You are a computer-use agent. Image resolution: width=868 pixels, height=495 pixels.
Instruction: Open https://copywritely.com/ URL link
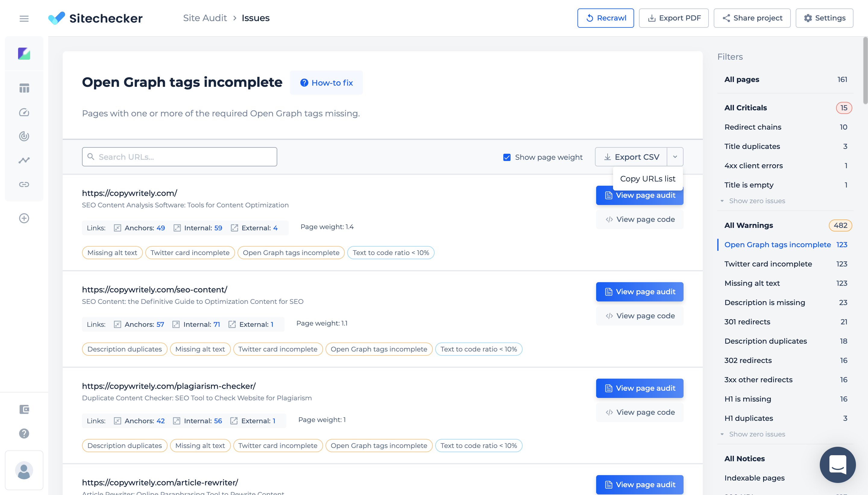pyautogui.click(x=130, y=193)
